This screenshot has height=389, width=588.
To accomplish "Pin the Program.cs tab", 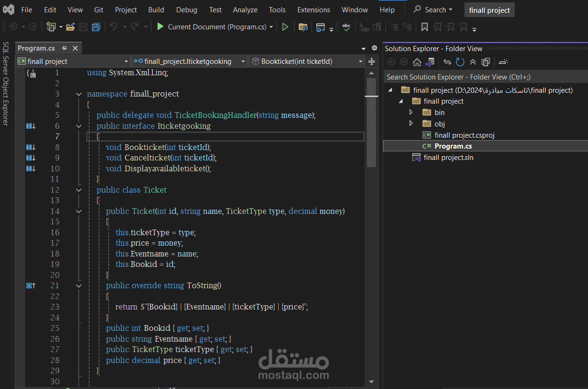I will pyautogui.click(x=64, y=48).
